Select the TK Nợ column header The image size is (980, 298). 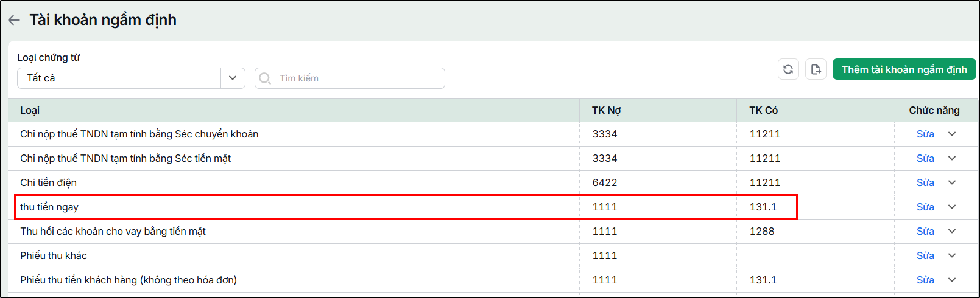coord(606,110)
